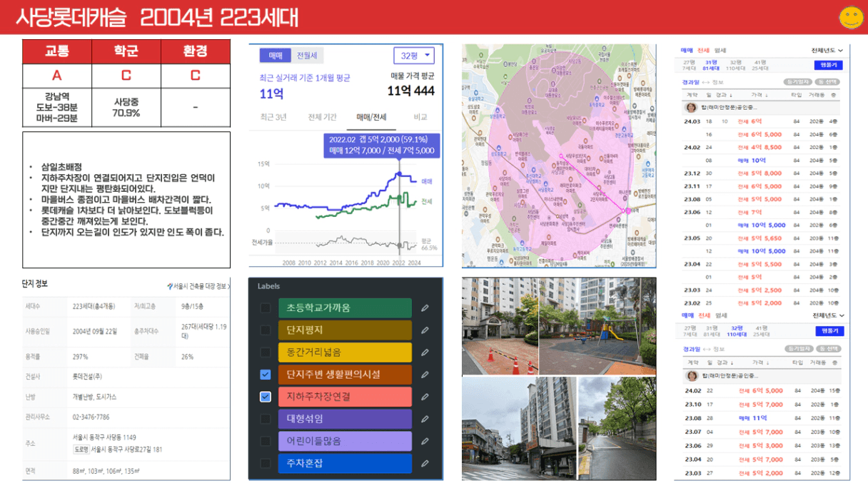Click the edit pencil next to 동간거리넓음
This screenshot has width=868, height=488.
[425, 352]
